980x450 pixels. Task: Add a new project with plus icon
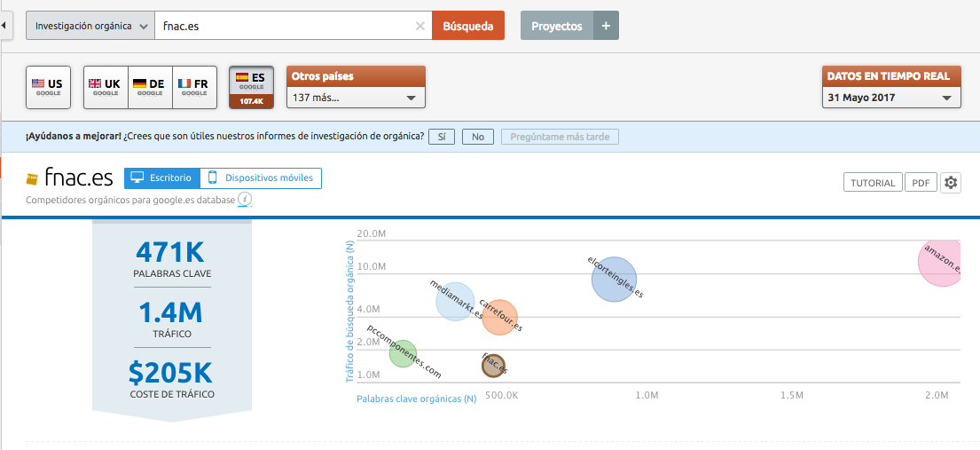tap(606, 27)
